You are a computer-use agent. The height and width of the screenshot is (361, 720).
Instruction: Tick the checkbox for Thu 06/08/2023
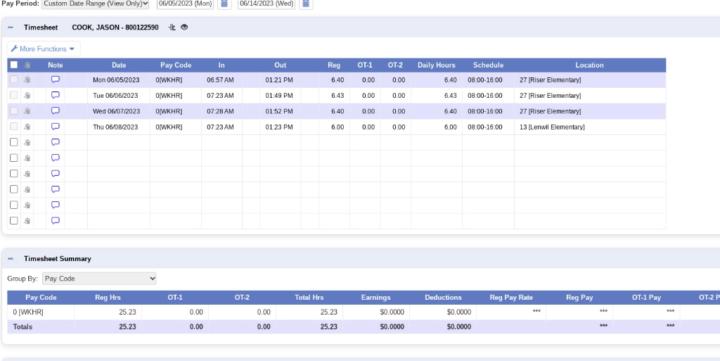[14, 126]
